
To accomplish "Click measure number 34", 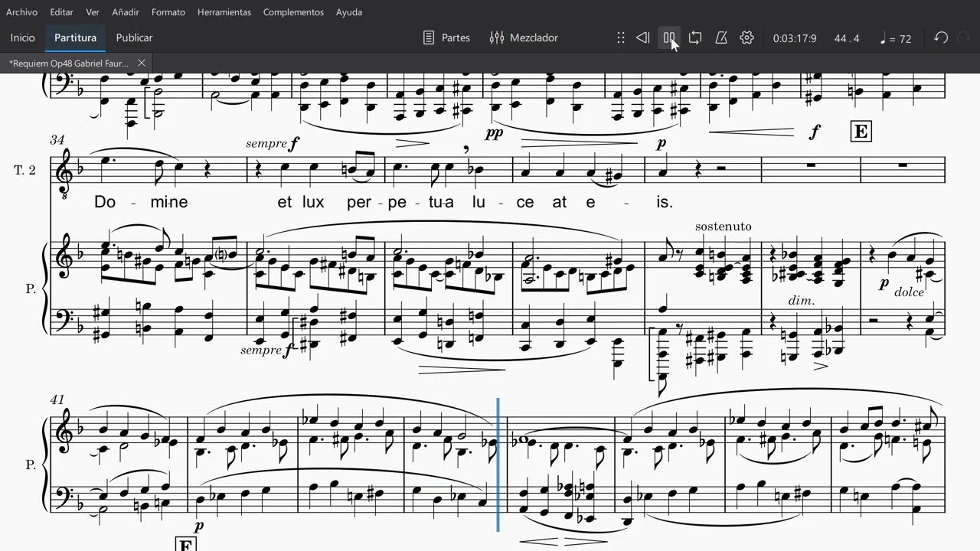I will [x=57, y=140].
